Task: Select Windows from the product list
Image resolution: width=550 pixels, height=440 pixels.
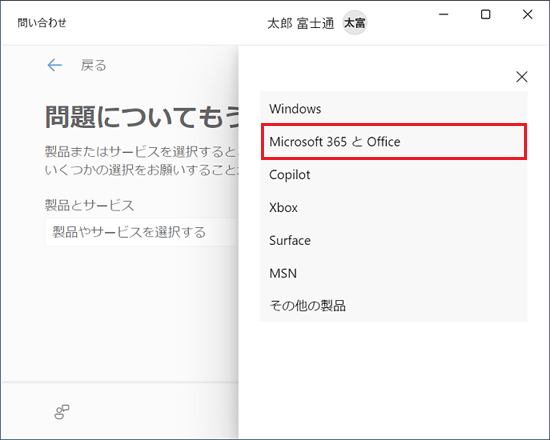Action: (394, 109)
